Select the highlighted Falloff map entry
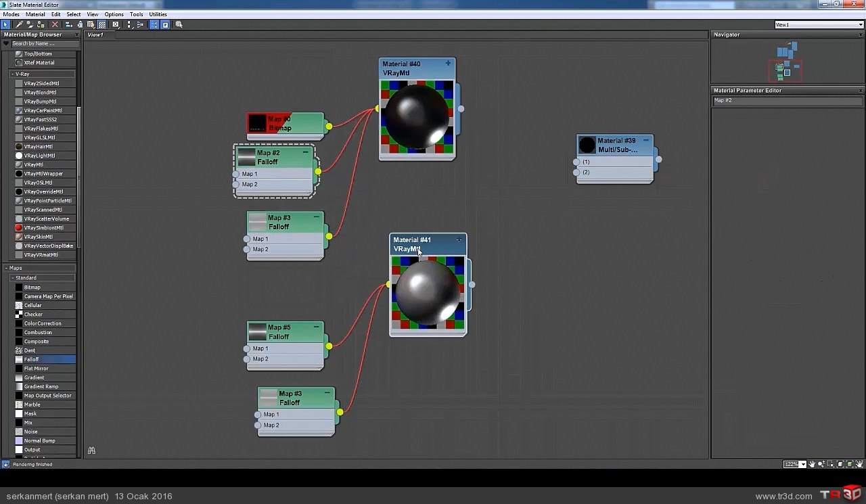 click(45, 359)
